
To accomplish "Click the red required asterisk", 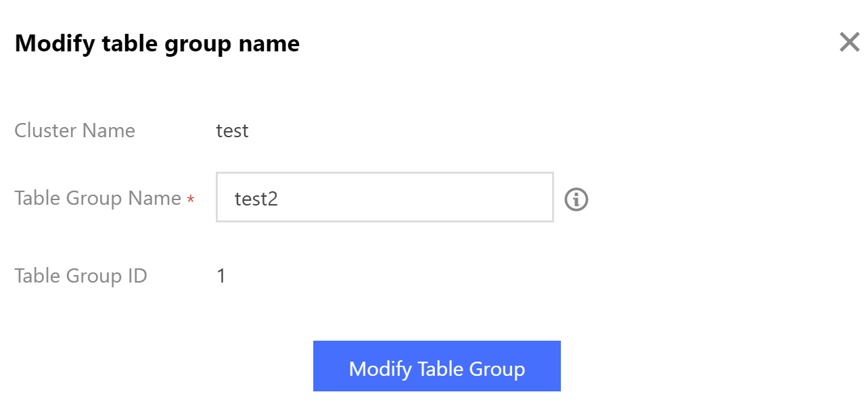I will pos(191,200).
